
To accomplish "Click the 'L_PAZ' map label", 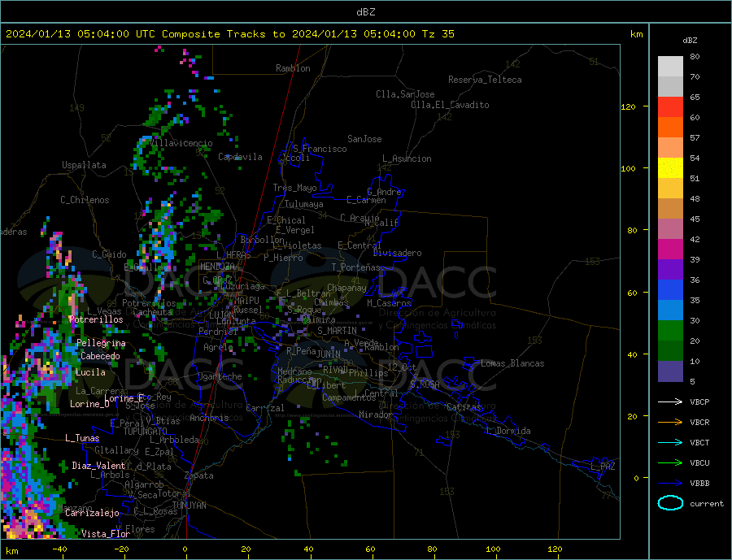I will coord(603,467).
